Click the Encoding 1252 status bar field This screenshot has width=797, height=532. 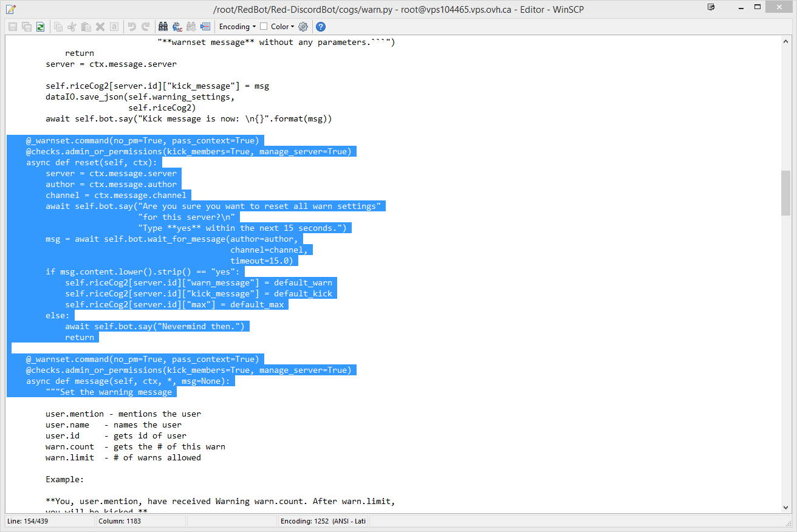[x=323, y=522]
